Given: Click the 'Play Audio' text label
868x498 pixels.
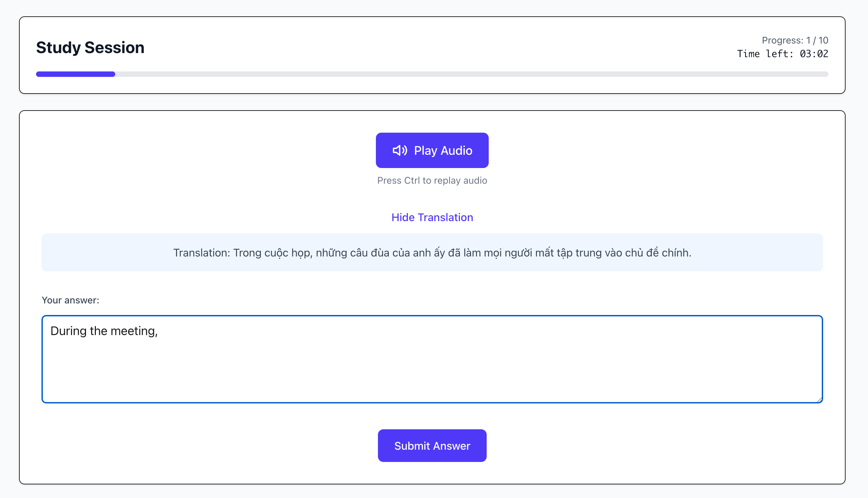Looking at the screenshot, I should [x=443, y=150].
